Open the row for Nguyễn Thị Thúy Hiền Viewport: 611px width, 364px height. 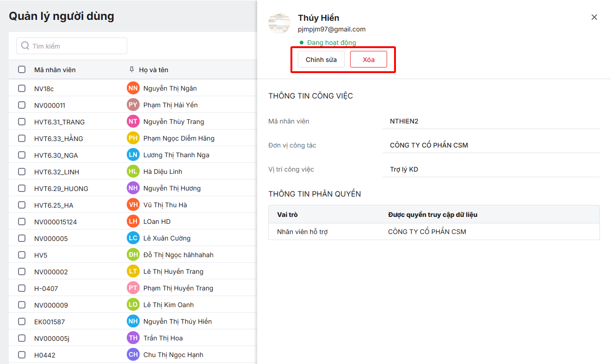133,321
